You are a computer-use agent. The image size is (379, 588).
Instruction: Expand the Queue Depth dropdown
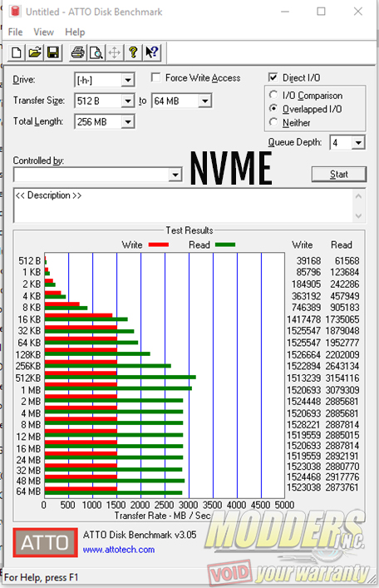[358, 142]
